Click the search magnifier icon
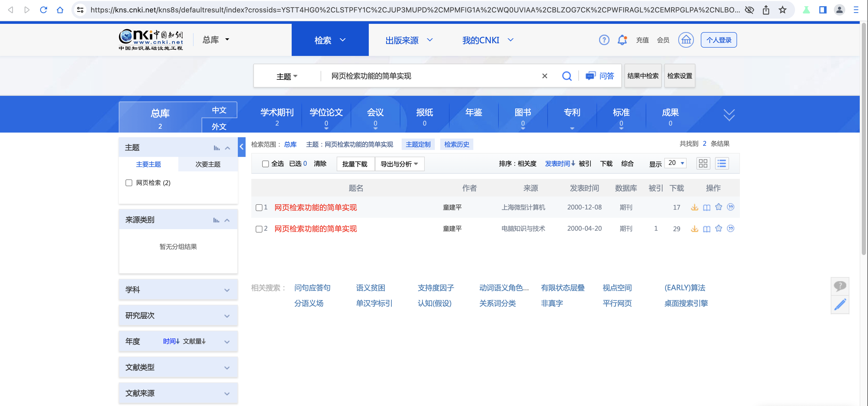 [567, 76]
